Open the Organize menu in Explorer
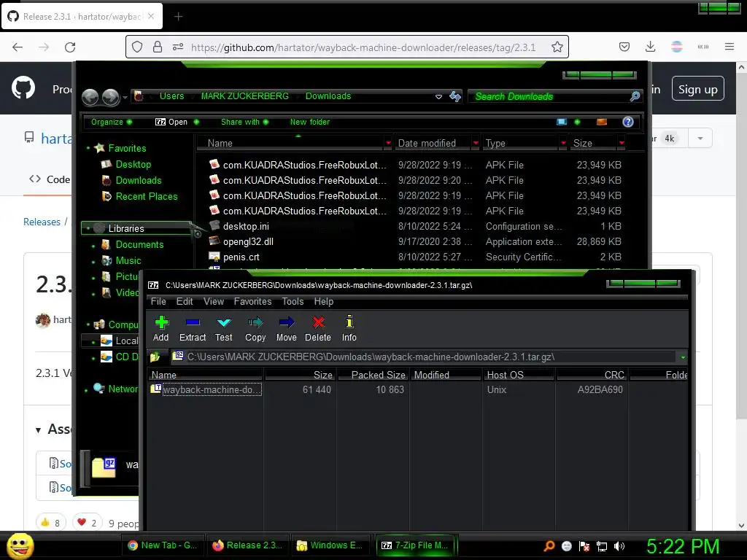The image size is (747, 560). pos(112,122)
